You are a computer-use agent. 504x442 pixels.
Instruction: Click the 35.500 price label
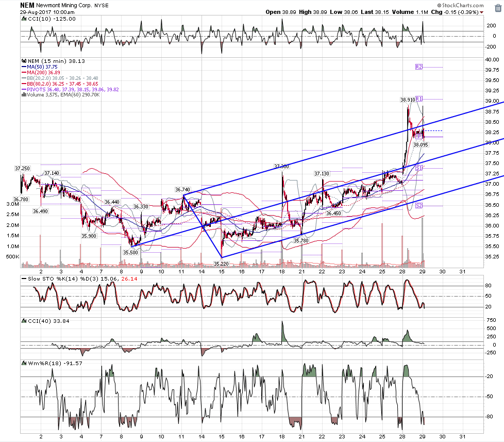(x=130, y=253)
